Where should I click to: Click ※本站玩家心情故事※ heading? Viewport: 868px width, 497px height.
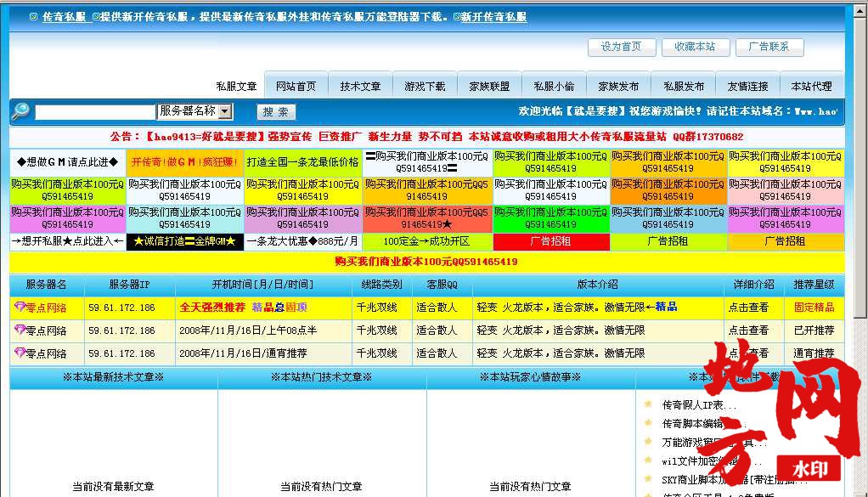[530, 377]
